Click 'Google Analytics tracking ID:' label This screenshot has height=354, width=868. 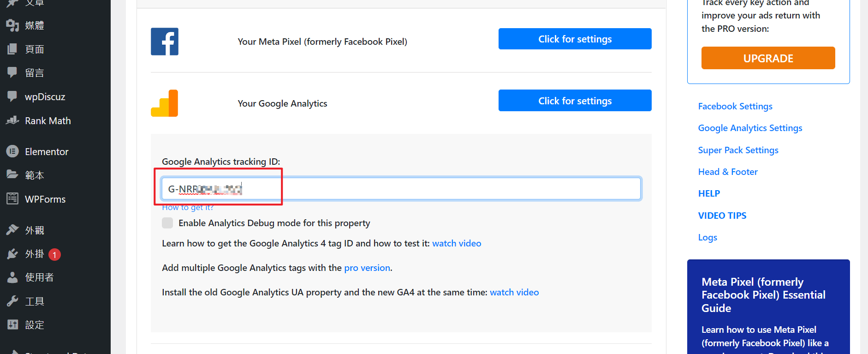pos(221,162)
